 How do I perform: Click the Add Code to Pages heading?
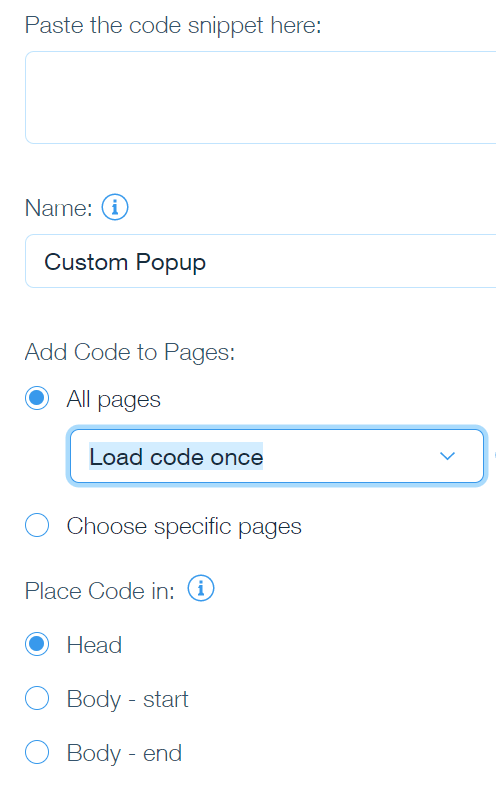(130, 352)
